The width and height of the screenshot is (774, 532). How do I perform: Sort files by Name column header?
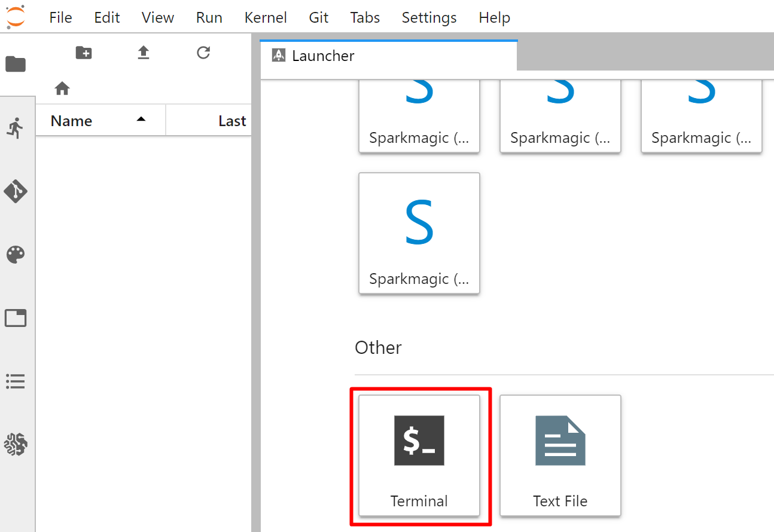pos(71,121)
